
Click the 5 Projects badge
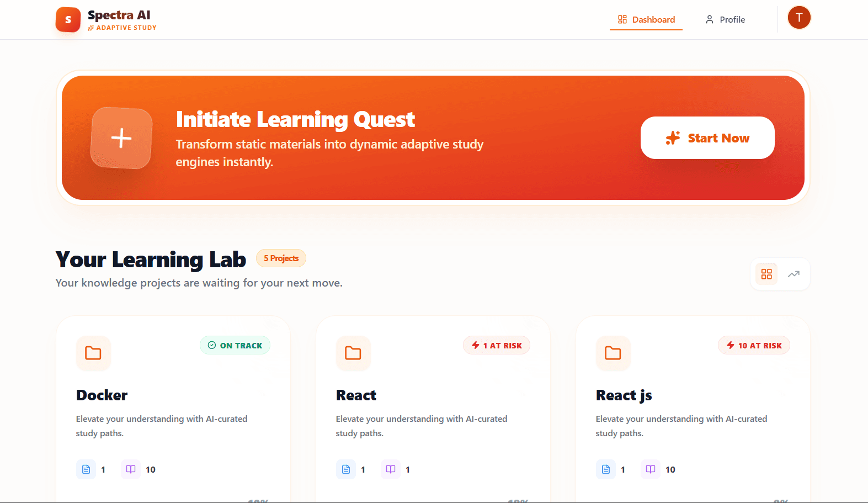[x=281, y=258]
